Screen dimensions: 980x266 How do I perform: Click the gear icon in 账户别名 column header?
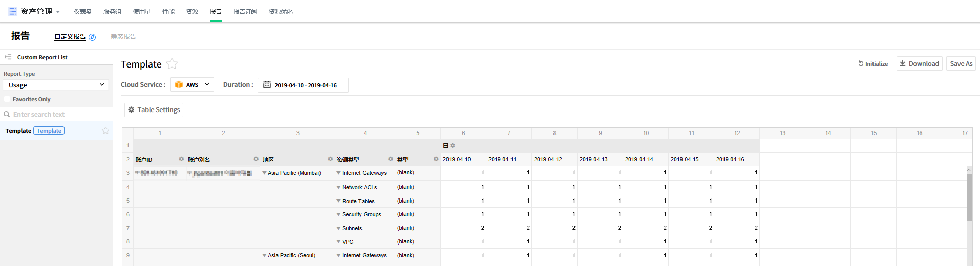(256, 159)
